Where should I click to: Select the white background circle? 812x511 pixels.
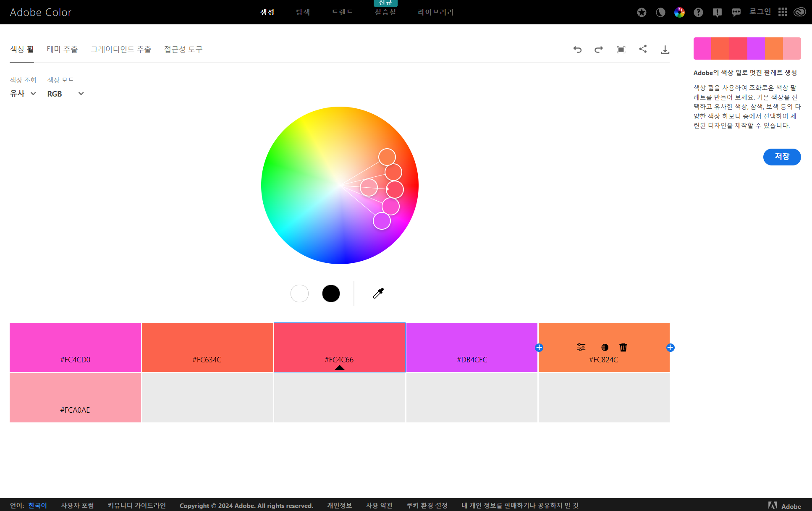tap(299, 293)
